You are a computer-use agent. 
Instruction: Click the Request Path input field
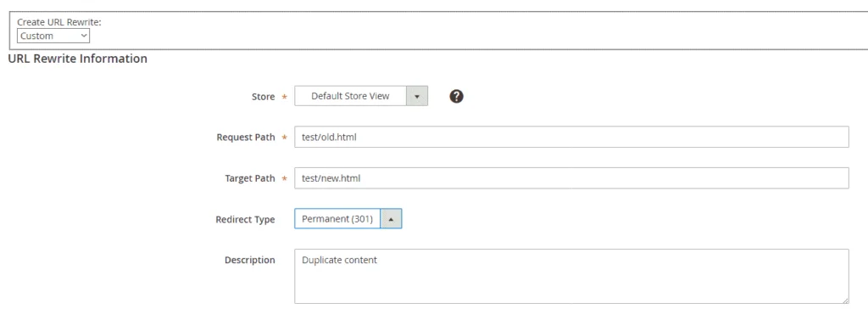pos(571,137)
